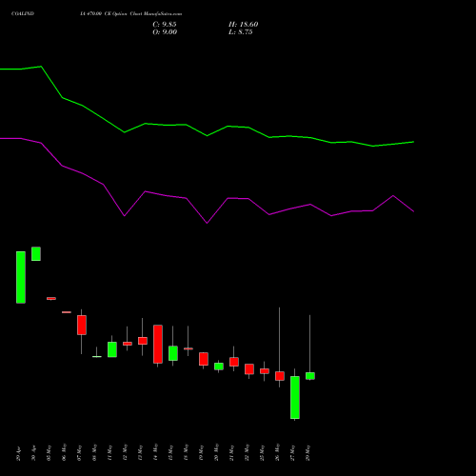Select the red candle for 22 May
The width and height of the screenshot is (476, 476).
(x=249, y=369)
